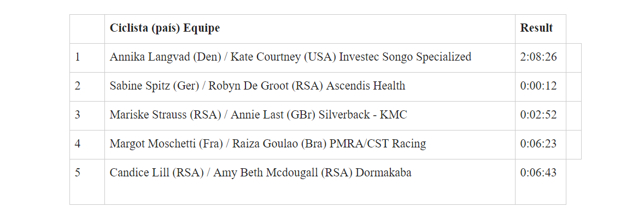Click position number 4 cell
The image size is (644, 213).
(x=87, y=145)
